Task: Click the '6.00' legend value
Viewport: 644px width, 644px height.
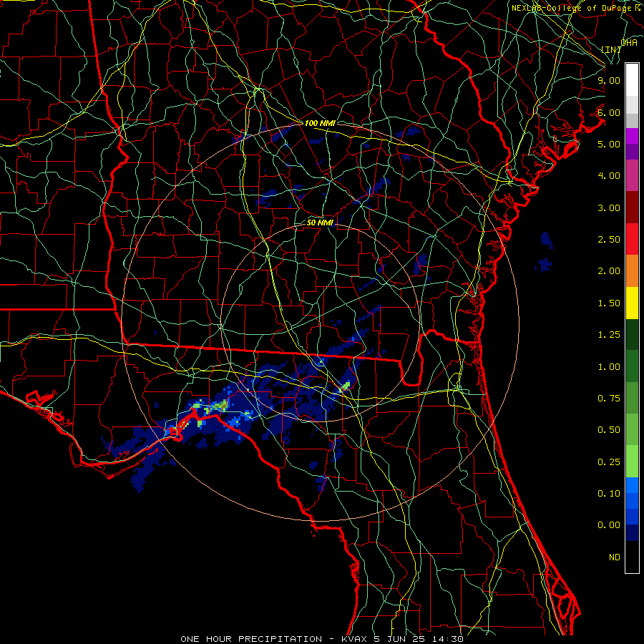Action: [609, 112]
